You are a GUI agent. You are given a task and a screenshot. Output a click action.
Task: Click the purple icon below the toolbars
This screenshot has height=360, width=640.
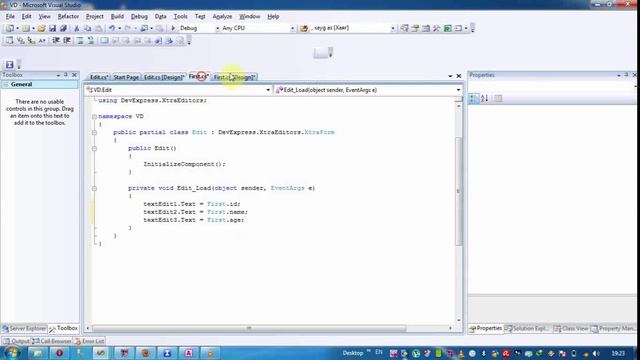click(9, 64)
